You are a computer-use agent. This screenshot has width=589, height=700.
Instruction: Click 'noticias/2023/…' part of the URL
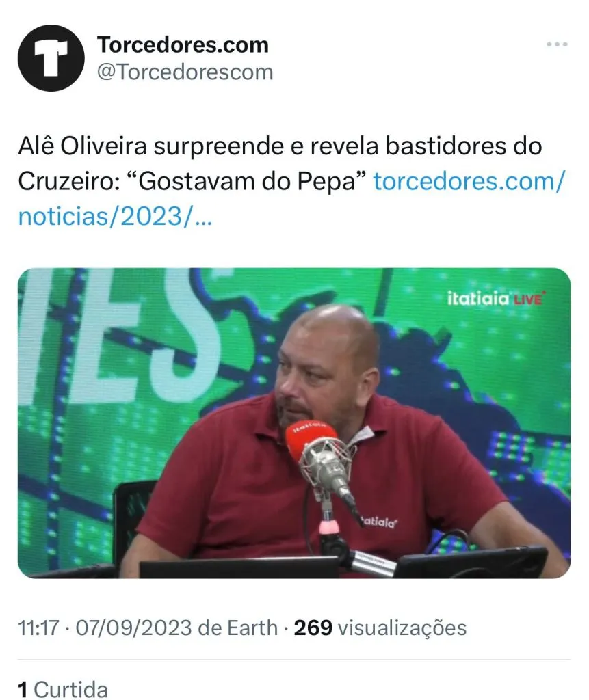115,217
